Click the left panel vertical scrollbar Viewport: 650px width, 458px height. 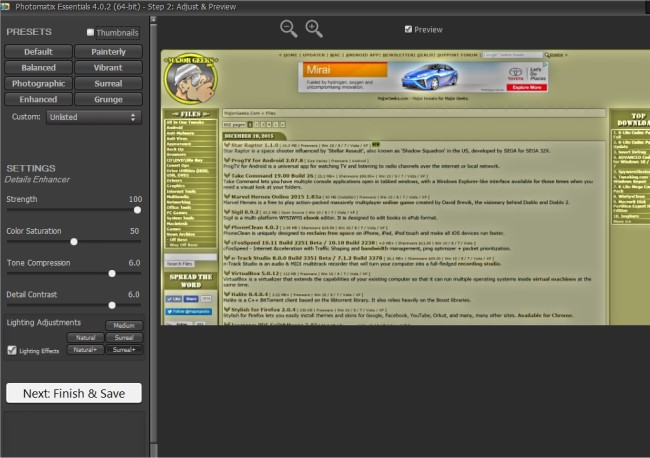pyautogui.click(x=153, y=232)
